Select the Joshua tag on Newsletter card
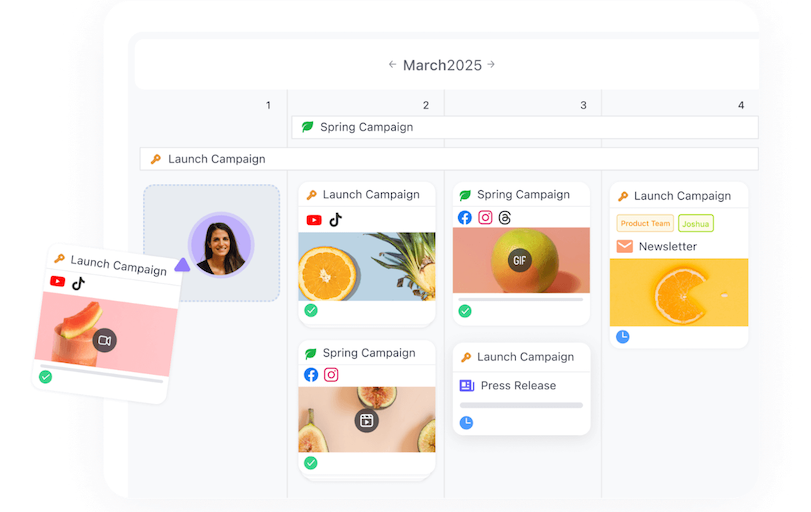The height and width of the screenshot is (512, 811). pos(695,223)
